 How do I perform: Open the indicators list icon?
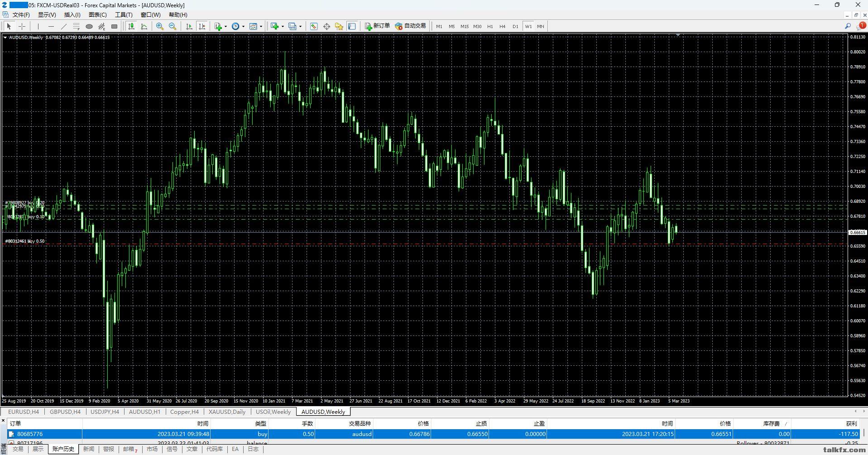point(218,26)
